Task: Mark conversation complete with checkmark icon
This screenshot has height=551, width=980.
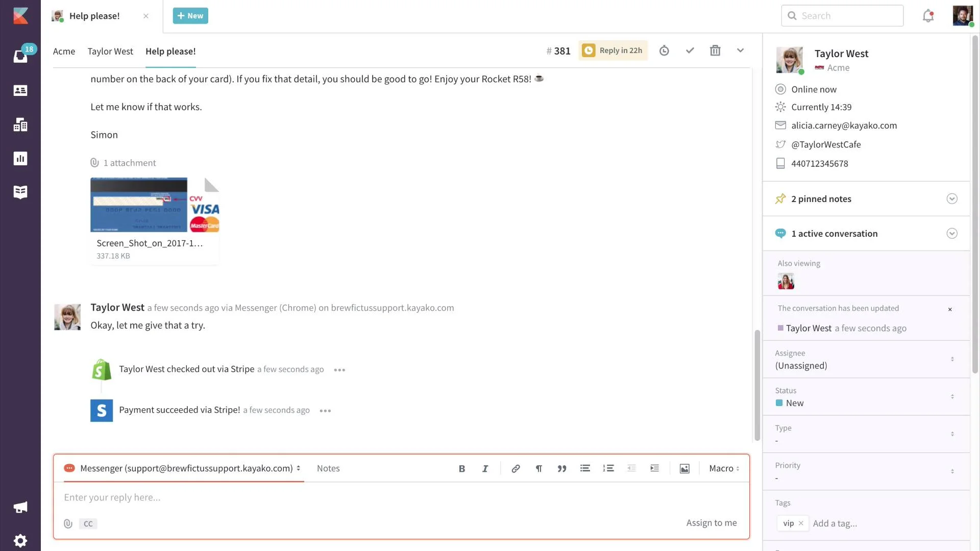Action: (x=690, y=51)
